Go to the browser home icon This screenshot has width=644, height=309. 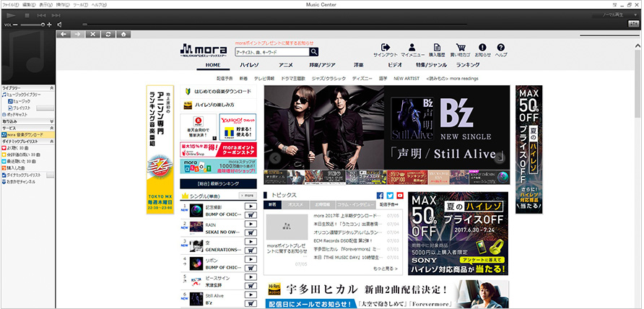(x=123, y=34)
